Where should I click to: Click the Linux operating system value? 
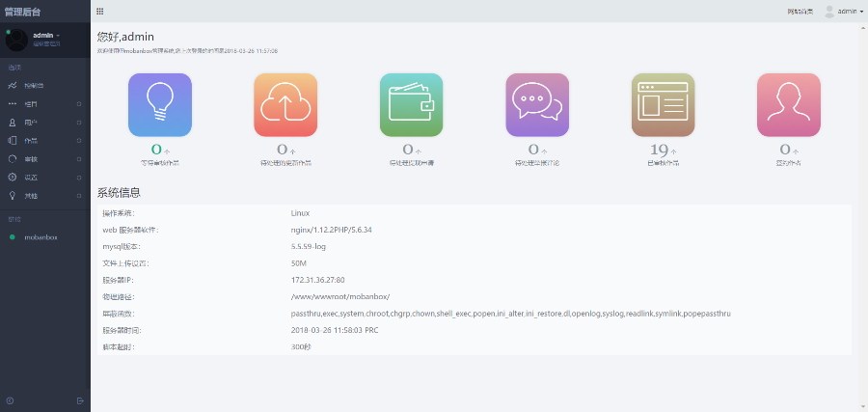[300, 213]
